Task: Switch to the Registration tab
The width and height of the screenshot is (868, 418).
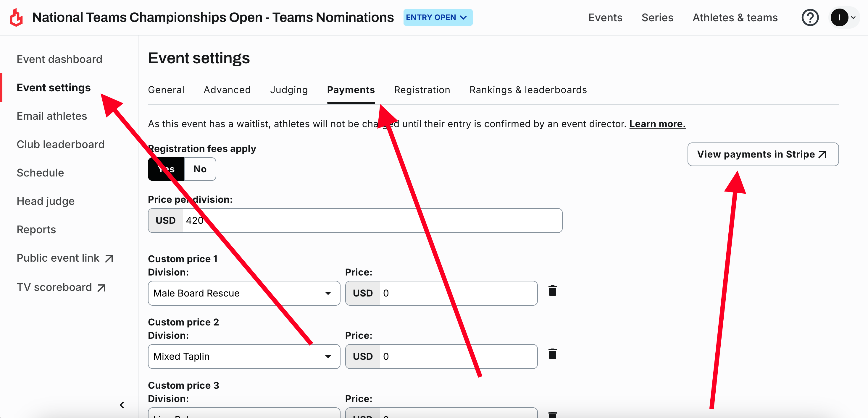Action: pos(422,90)
